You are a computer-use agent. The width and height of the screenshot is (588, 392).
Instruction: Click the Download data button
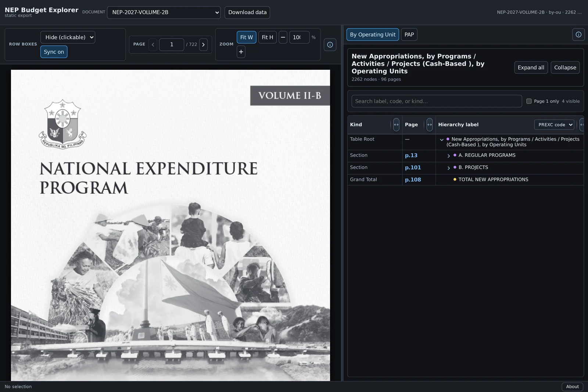tap(247, 12)
